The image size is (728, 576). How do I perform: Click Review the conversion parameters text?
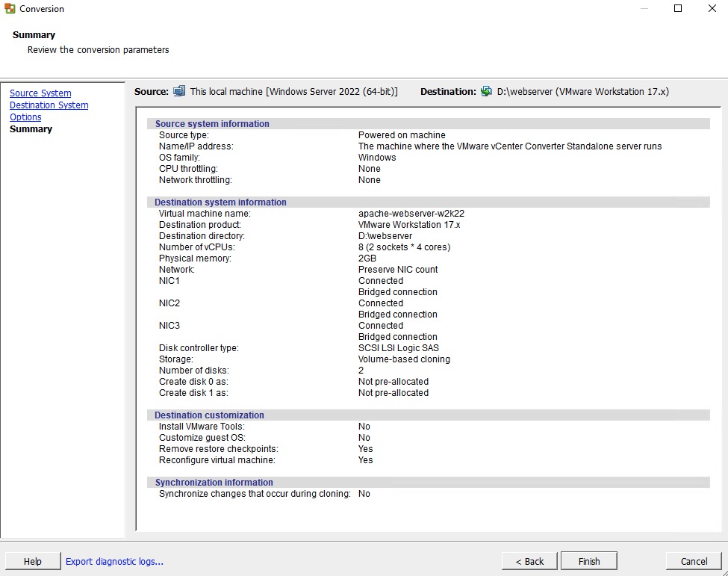[98, 50]
